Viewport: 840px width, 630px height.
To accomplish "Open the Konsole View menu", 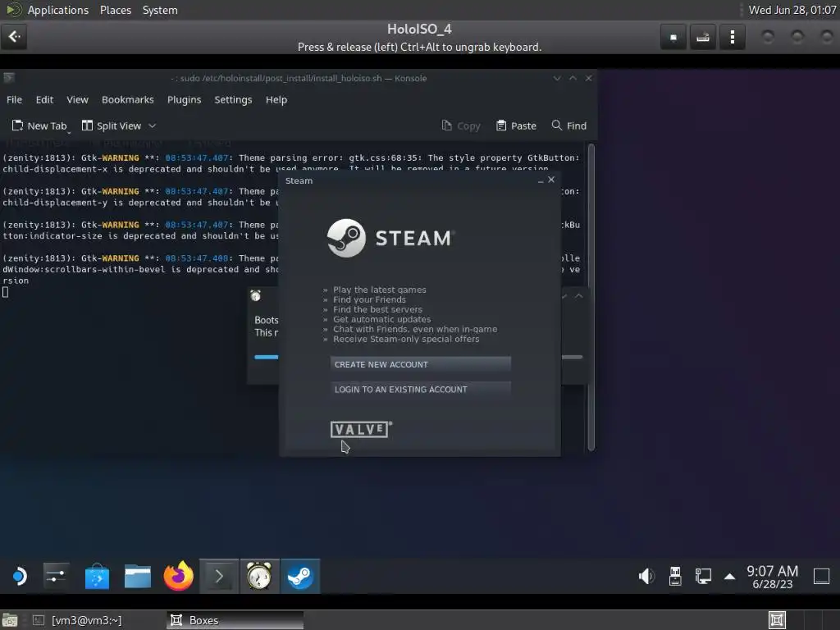I will pyautogui.click(x=77, y=99).
